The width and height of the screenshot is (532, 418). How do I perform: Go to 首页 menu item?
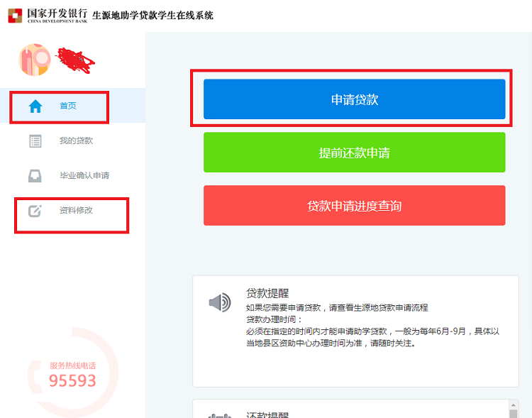point(68,106)
